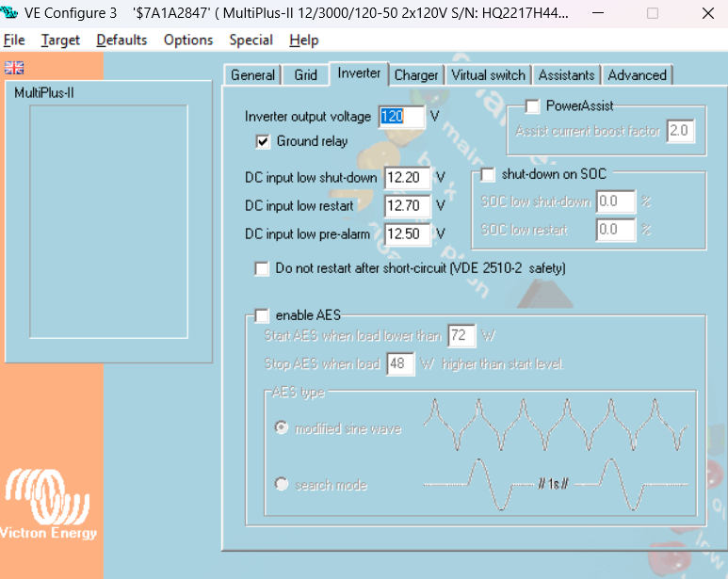Click the SOC low shut-down field
This screenshot has width=728, height=579.
click(x=616, y=201)
